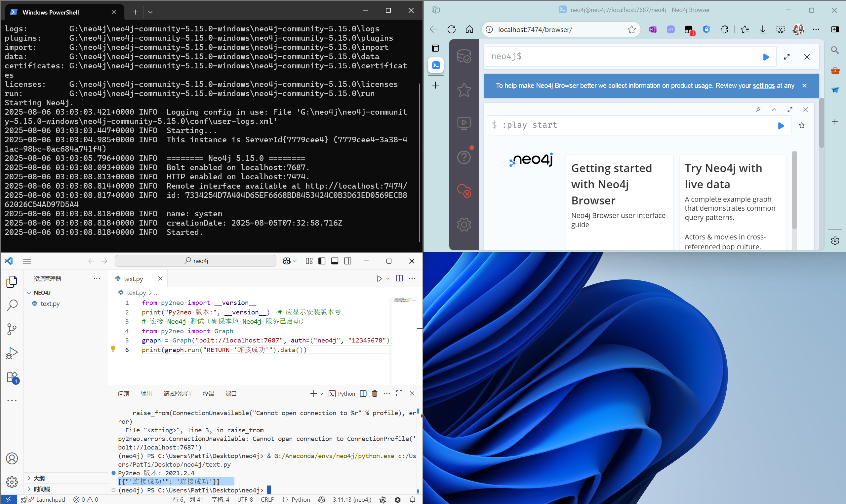
Task: Open Neo4j Aura cloud sync icon
Action: (463, 191)
